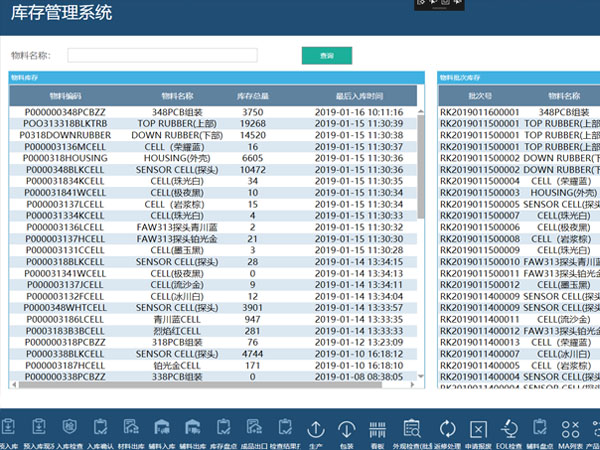The width and height of the screenshot is (600, 450).
Task: Open 材料出库 material outbound
Action: [x=131, y=428]
